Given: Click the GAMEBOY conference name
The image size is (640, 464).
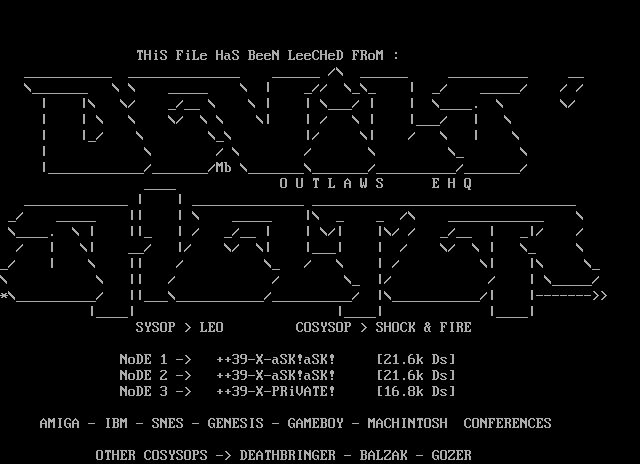Looking at the screenshot, I should pyautogui.click(x=315, y=423).
